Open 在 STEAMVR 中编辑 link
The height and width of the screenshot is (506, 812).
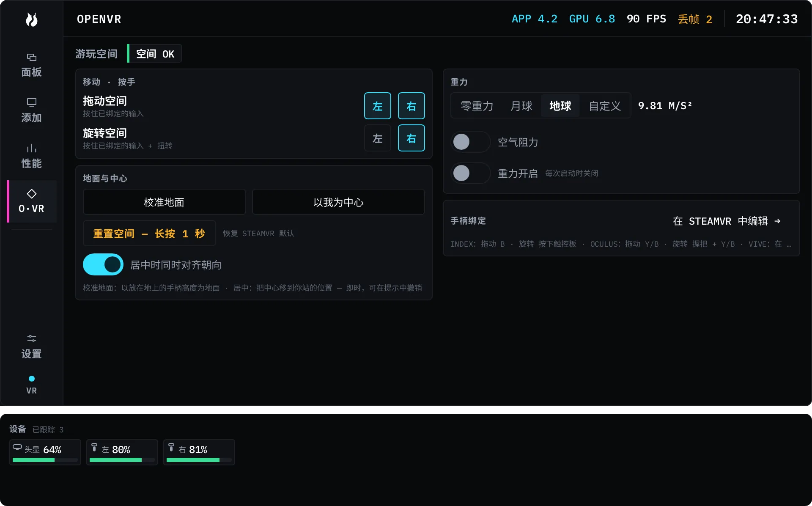(x=727, y=221)
